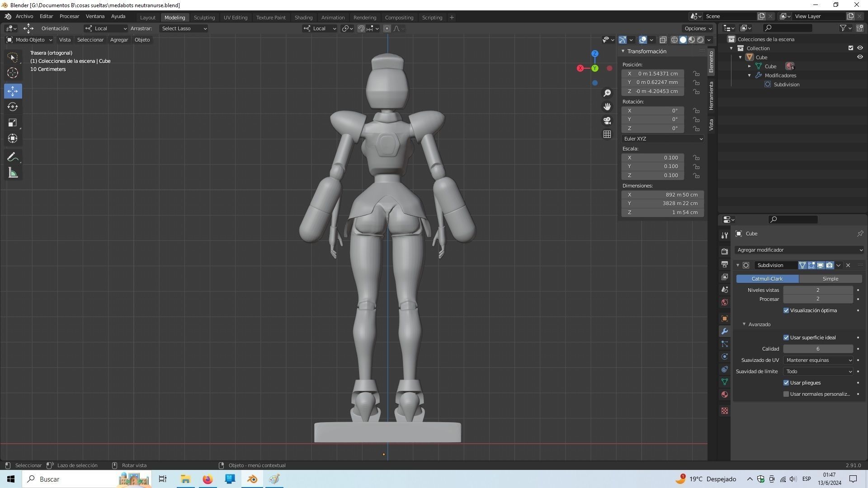Image resolution: width=868 pixels, height=488 pixels.
Task: Open the Arrastrar Select Lasso dropdown
Action: [184, 28]
